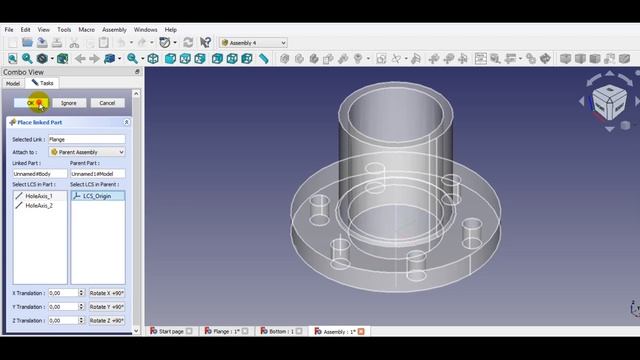This screenshot has height=360, width=640.
Task: Click the Ignore button
Action: 69,103
